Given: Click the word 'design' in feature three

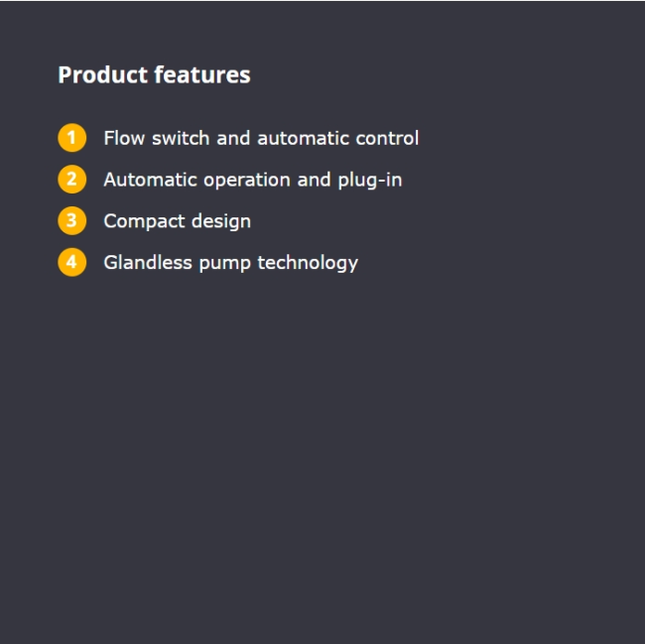Looking at the screenshot, I should [221, 222].
